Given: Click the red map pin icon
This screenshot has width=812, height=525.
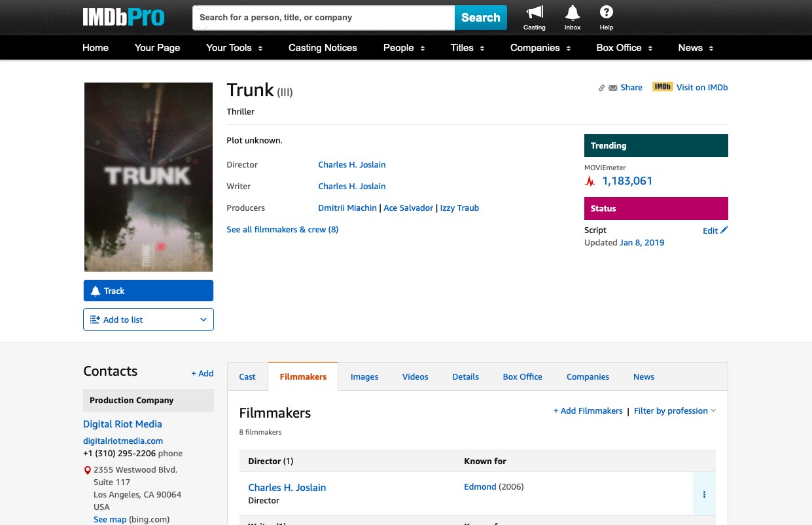Looking at the screenshot, I should [x=87, y=470].
